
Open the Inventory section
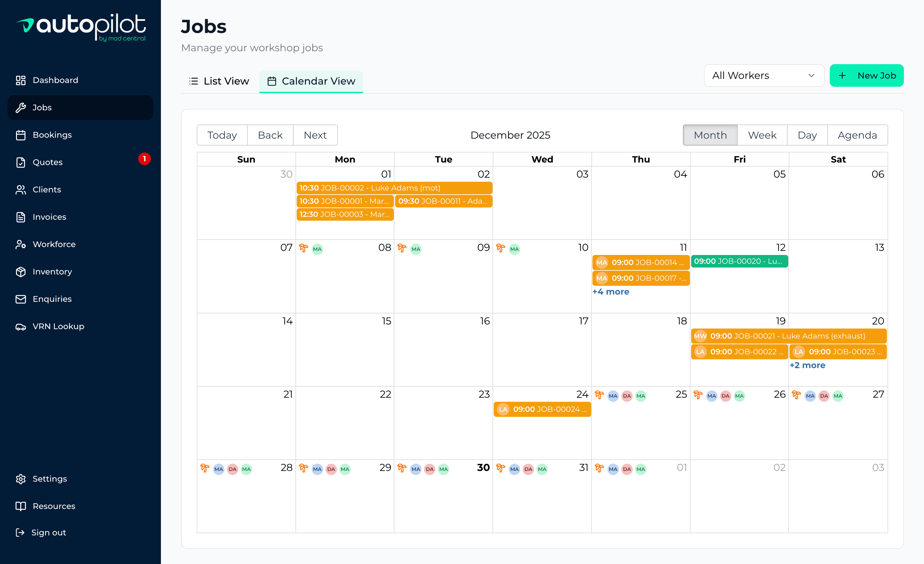[52, 272]
